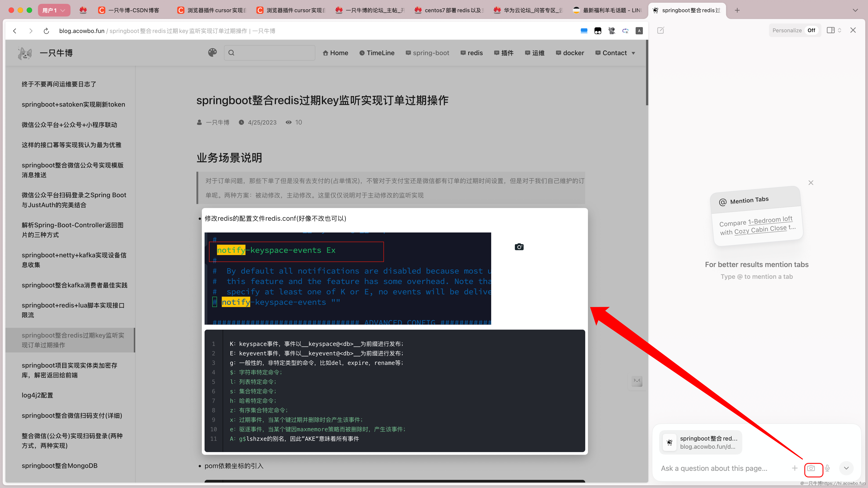Click the address bar URL blog.acowbo.fun
The image size is (868, 488).
tap(82, 31)
